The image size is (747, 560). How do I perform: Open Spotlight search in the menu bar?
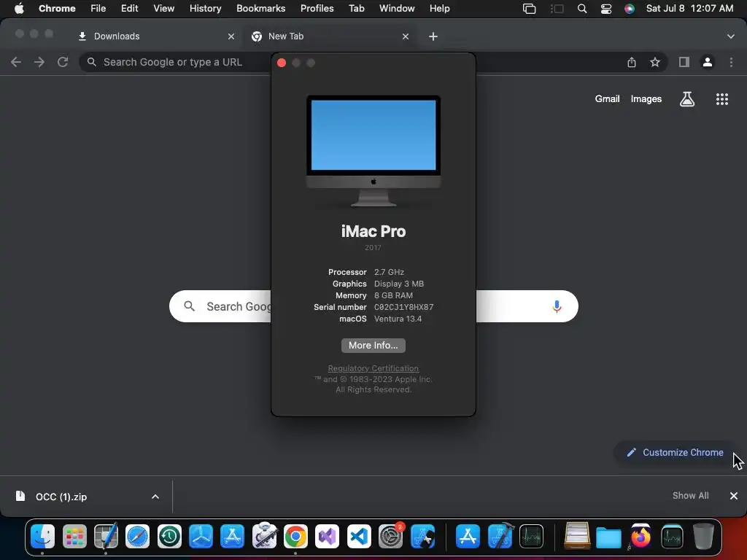581,9
